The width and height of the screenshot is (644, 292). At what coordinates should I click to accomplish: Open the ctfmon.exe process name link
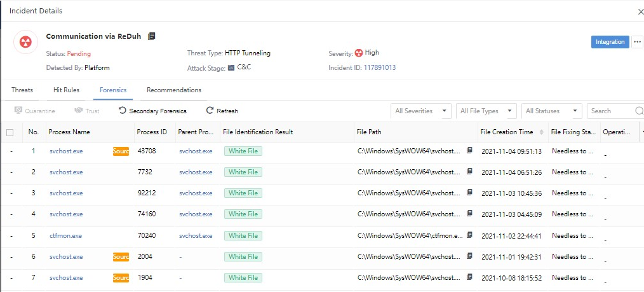coord(65,235)
